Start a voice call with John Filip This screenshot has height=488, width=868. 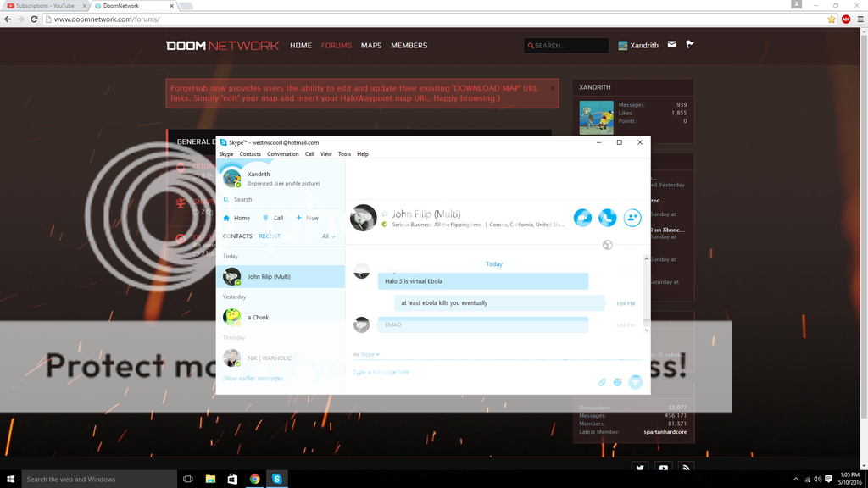coord(607,218)
